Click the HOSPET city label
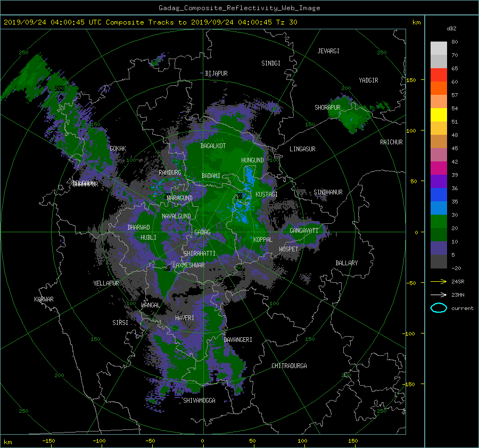 coord(288,249)
